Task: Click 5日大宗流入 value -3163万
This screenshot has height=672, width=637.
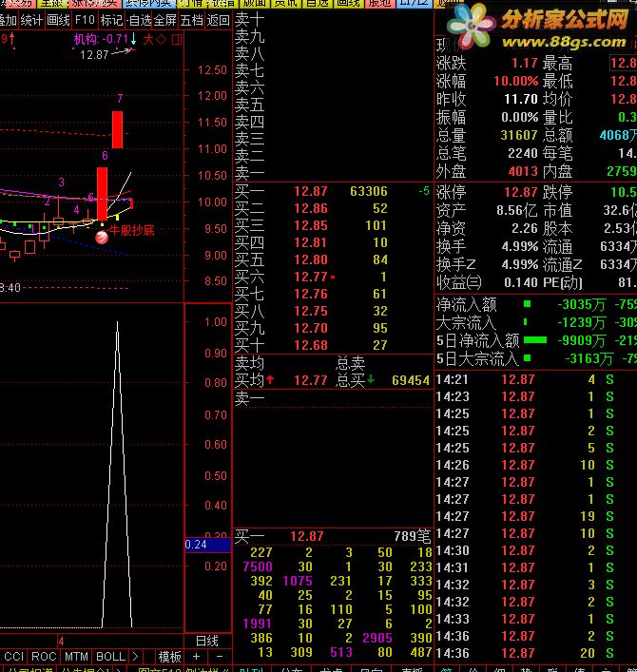Action: click(x=589, y=358)
